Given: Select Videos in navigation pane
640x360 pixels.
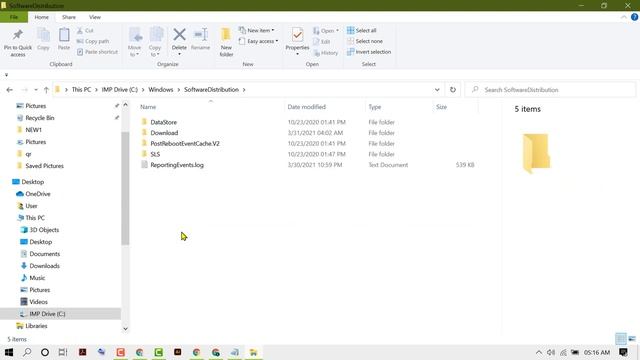Looking at the screenshot, I should click(38, 302).
